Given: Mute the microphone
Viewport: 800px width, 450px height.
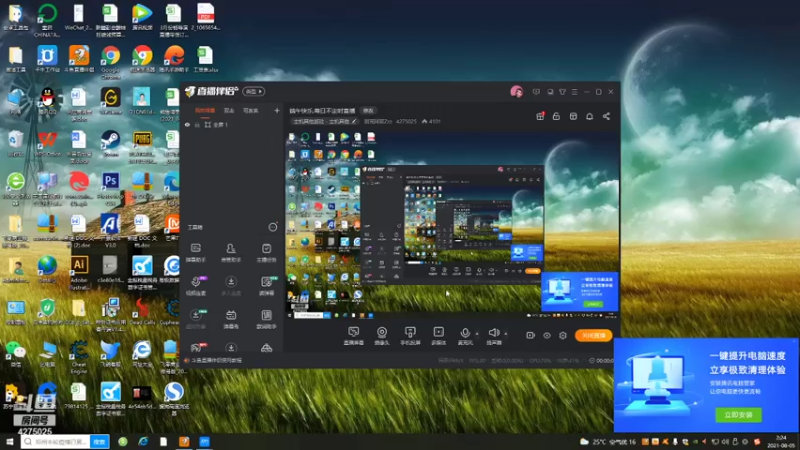Looking at the screenshot, I should (x=465, y=336).
